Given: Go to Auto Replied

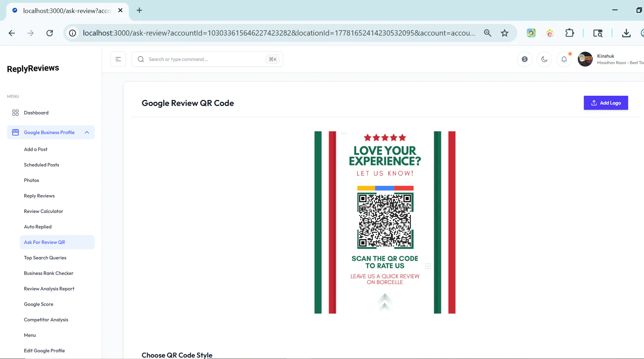Looking at the screenshot, I should point(38,227).
